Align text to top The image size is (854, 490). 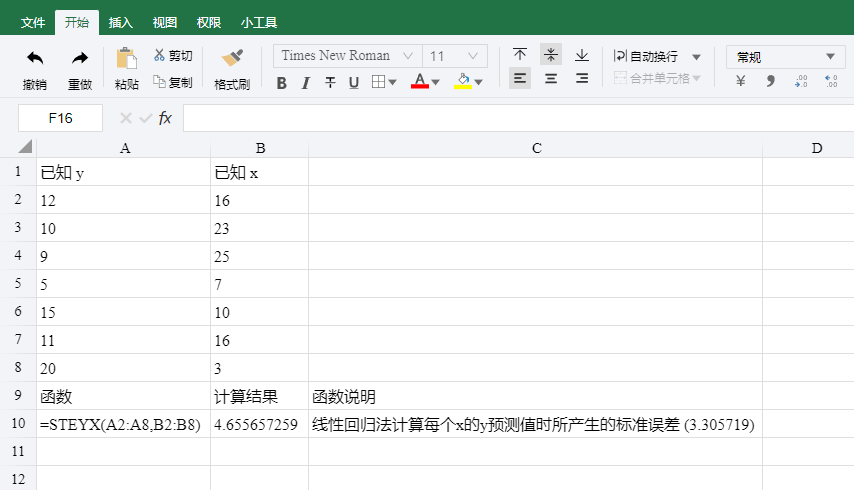point(520,54)
